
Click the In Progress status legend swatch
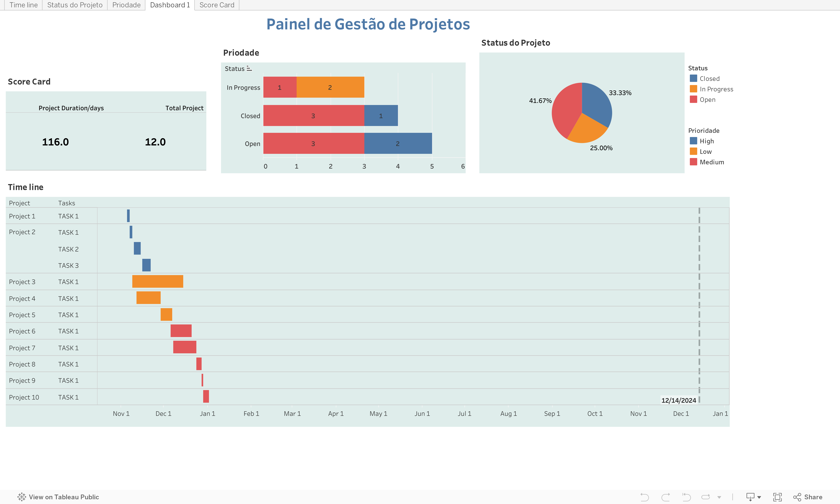(x=693, y=89)
